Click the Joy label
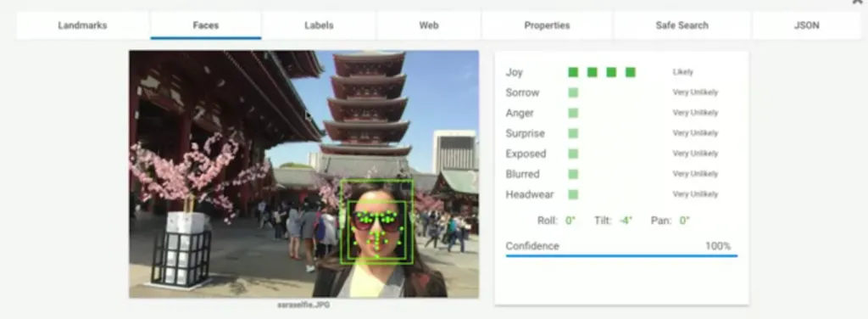The image size is (868, 319). (514, 73)
